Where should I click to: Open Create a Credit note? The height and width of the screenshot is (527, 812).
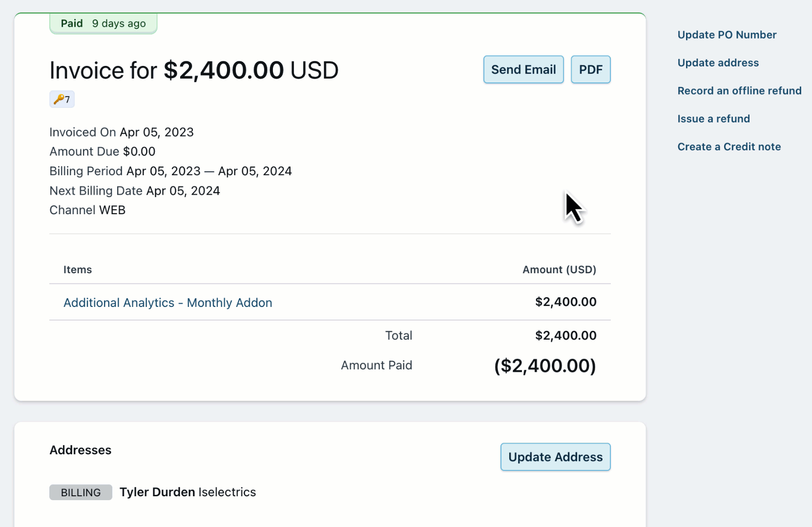729,147
